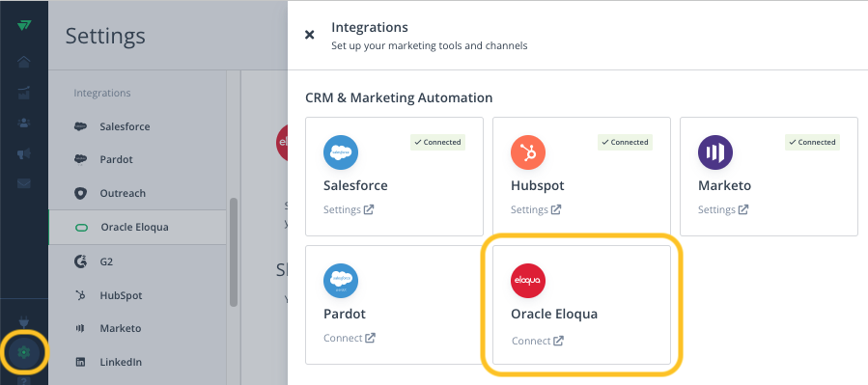Click the Pardot cloud icon in the sidebar
Screen dimensions: 868x385
80,159
